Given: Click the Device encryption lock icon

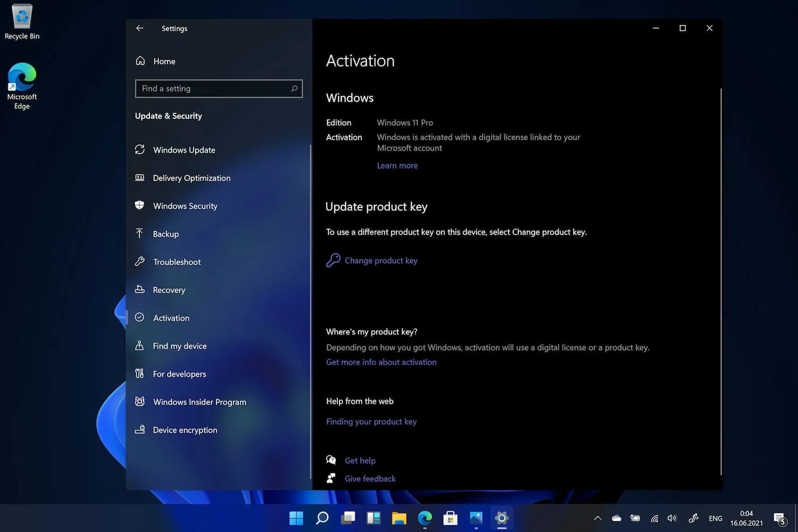Looking at the screenshot, I should [x=140, y=429].
